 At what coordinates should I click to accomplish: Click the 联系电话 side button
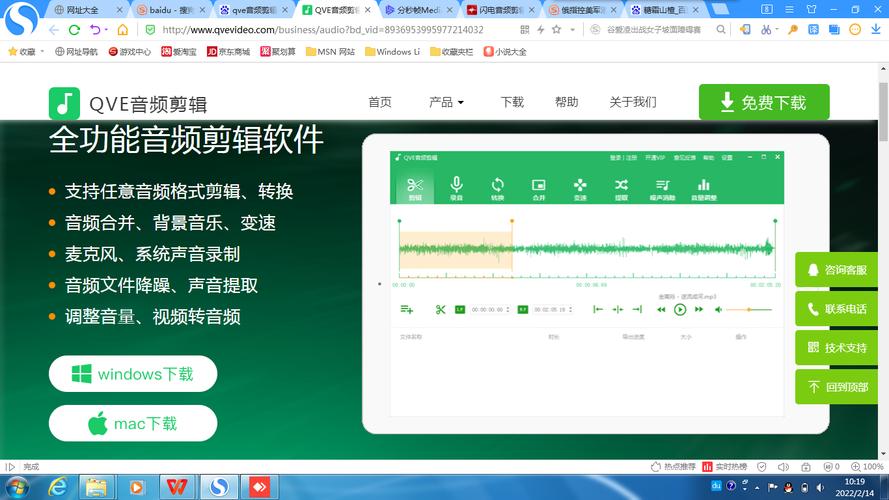click(x=836, y=308)
